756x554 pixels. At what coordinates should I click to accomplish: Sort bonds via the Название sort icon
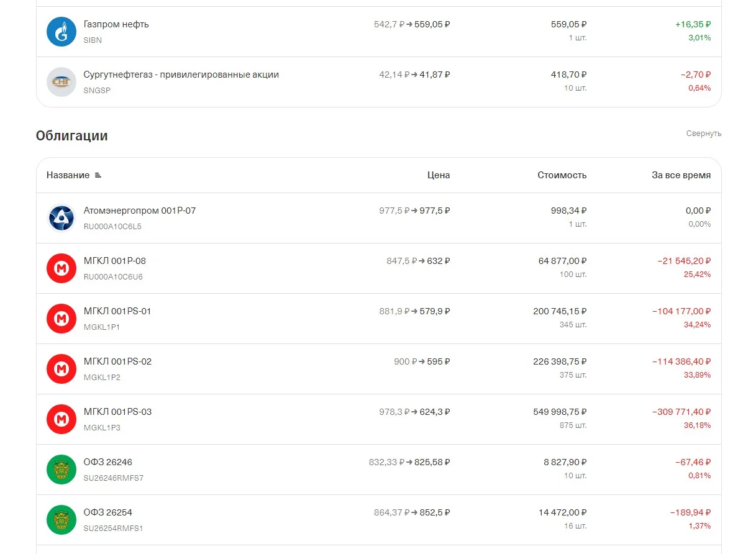(x=98, y=175)
